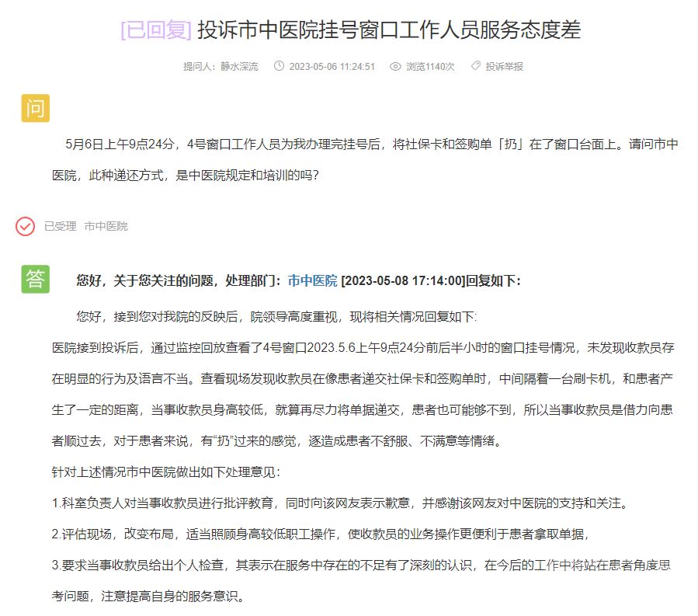Screen dimensions: 698x616
Task: Open the blue 市中医院 department link
Action: click(312, 280)
